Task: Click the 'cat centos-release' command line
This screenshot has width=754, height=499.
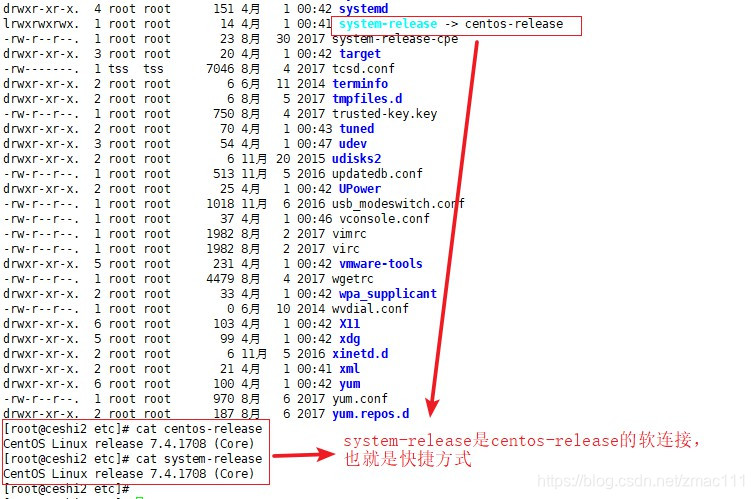Action: point(133,429)
